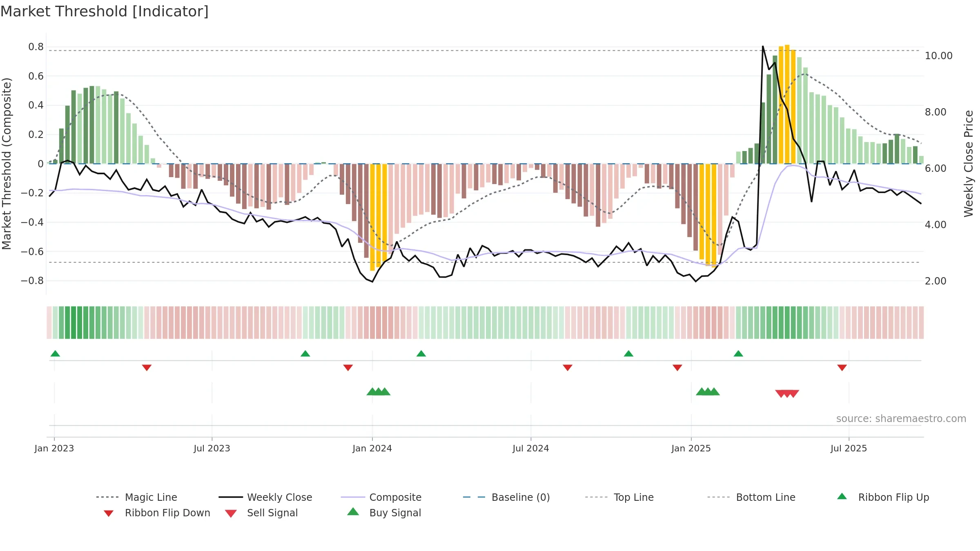This screenshot has width=980, height=551.
Task: Click the green buy signal cluster at Jan 2024
Action: tap(379, 391)
